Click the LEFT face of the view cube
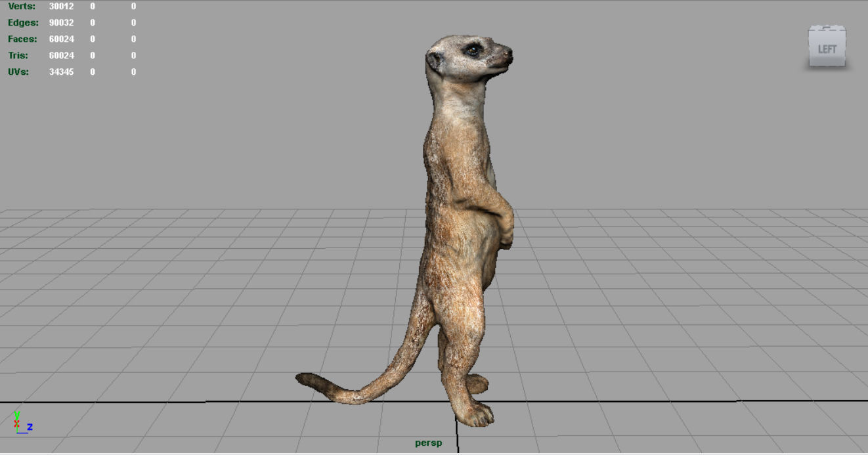 click(x=827, y=49)
